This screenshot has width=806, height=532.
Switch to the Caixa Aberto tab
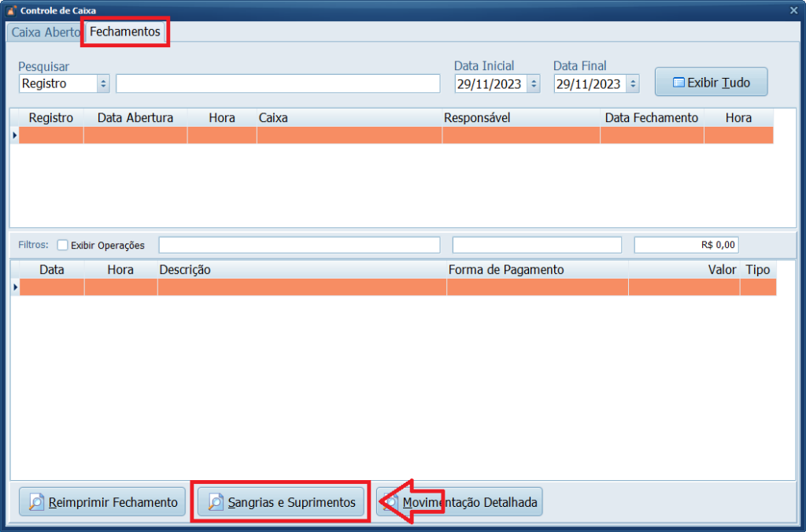(x=45, y=32)
